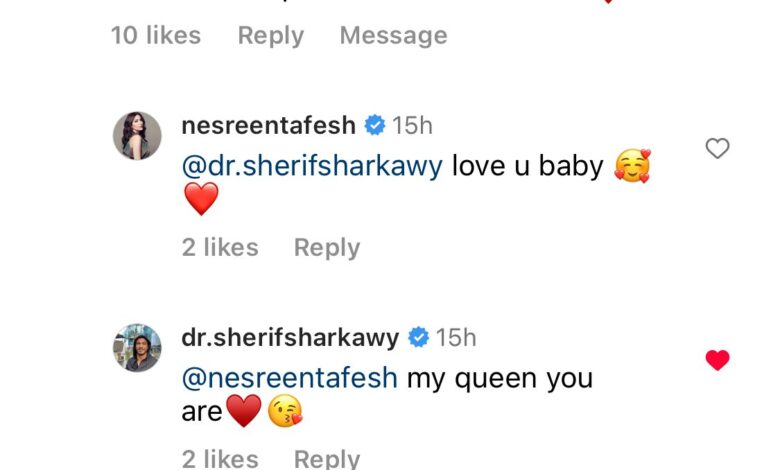View the 10 likes list
780x470 pixels.
point(156,35)
